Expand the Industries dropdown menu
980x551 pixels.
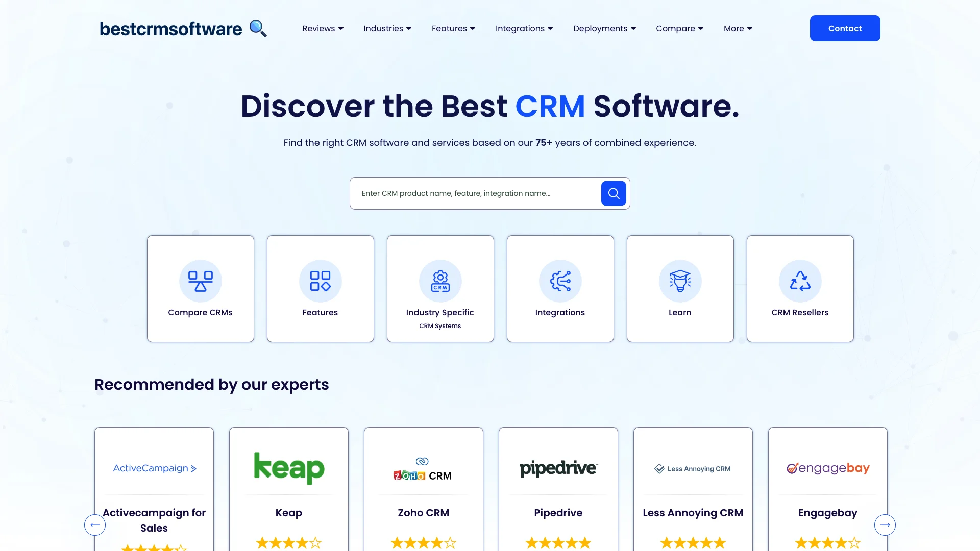click(x=387, y=28)
